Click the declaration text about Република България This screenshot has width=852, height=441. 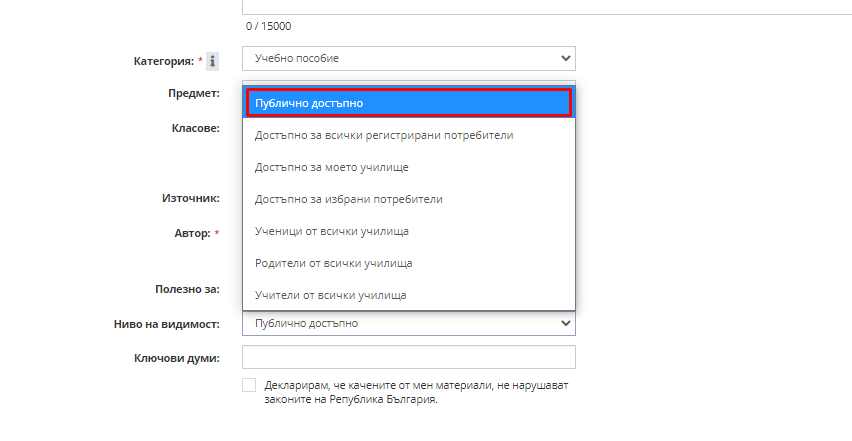416,392
